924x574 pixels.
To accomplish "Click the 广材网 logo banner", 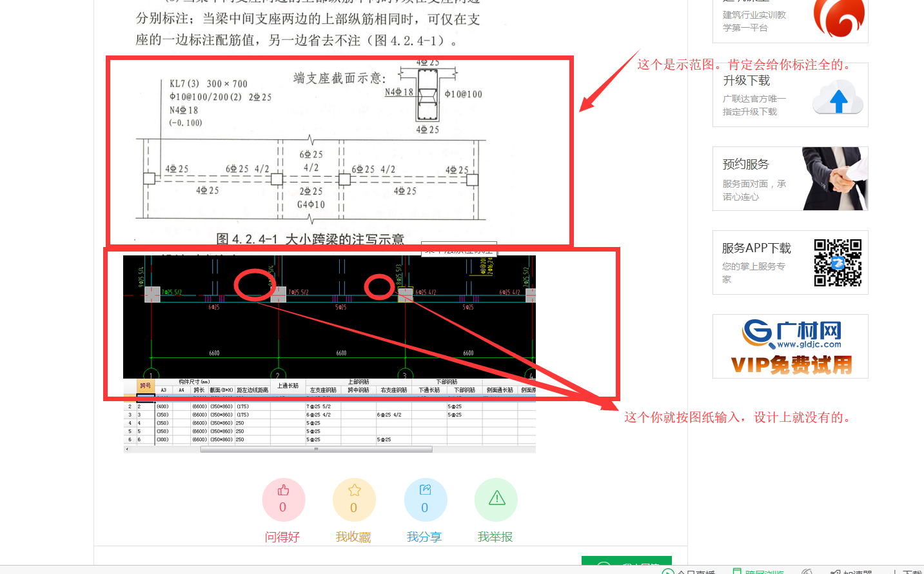I will pyautogui.click(x=792, y=334).
